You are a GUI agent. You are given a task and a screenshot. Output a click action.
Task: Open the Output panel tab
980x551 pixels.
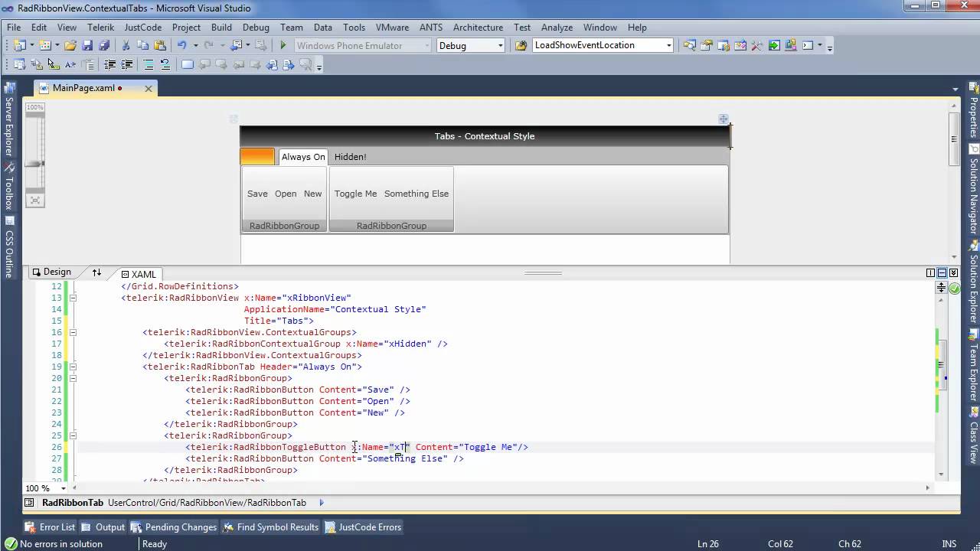[x=103, y=527]
